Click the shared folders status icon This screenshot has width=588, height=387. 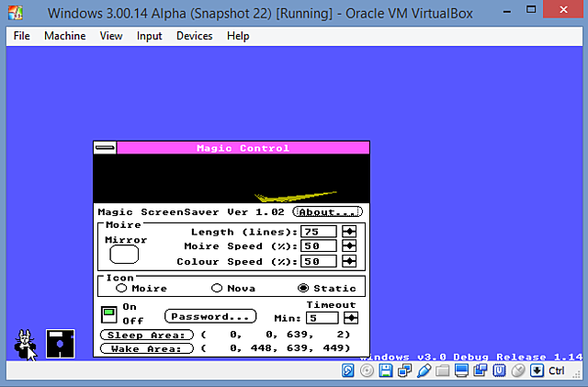[443, 370]
